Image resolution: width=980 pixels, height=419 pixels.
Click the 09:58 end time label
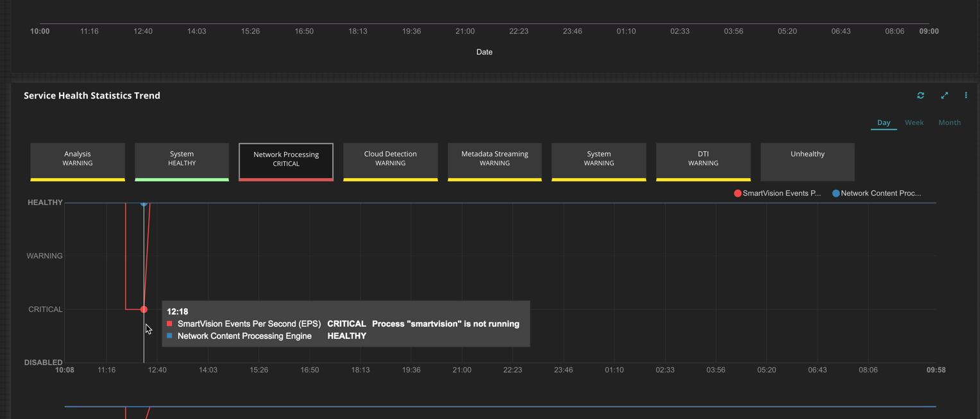pos(936,370)
